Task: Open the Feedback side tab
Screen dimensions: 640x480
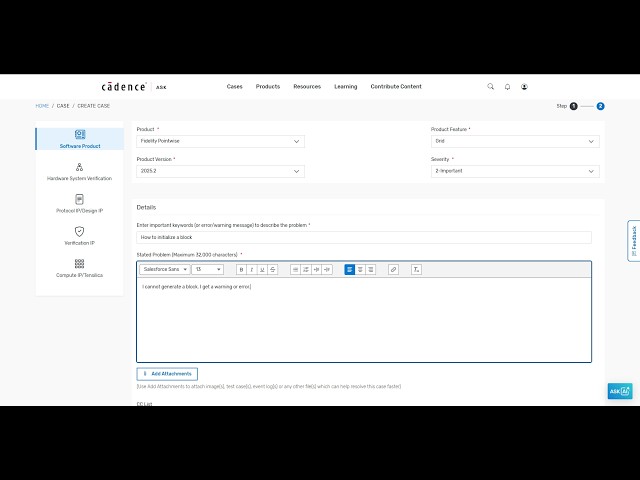Action: [633, 241]
